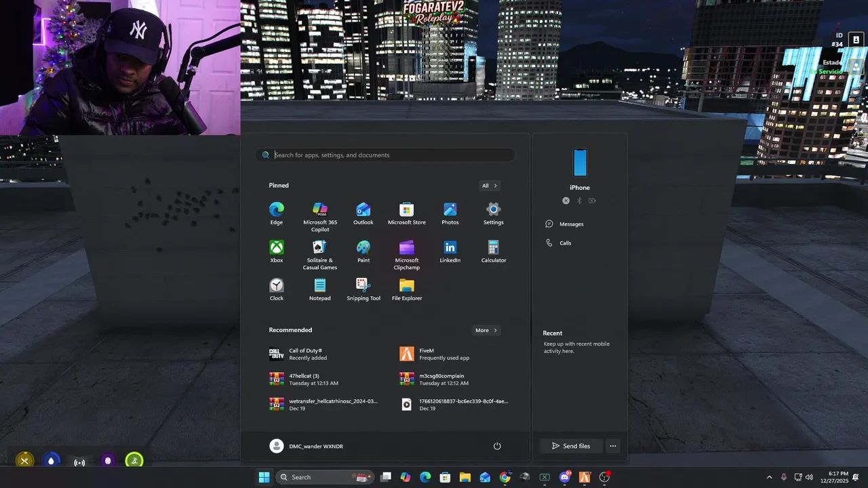This screenshot has height=488, width=868.
Task: Focus the Start menu search field
Action: tap(385, 155)
